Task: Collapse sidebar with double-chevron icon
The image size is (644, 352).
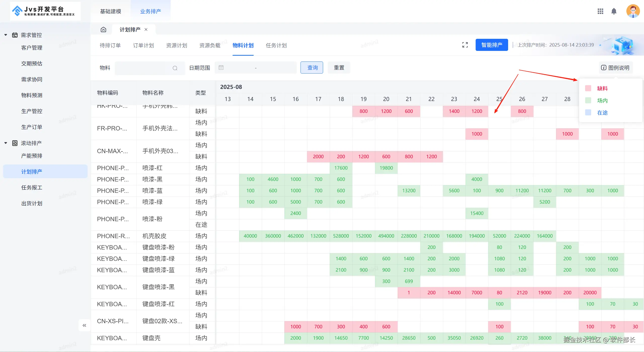Action: point(84,325)
